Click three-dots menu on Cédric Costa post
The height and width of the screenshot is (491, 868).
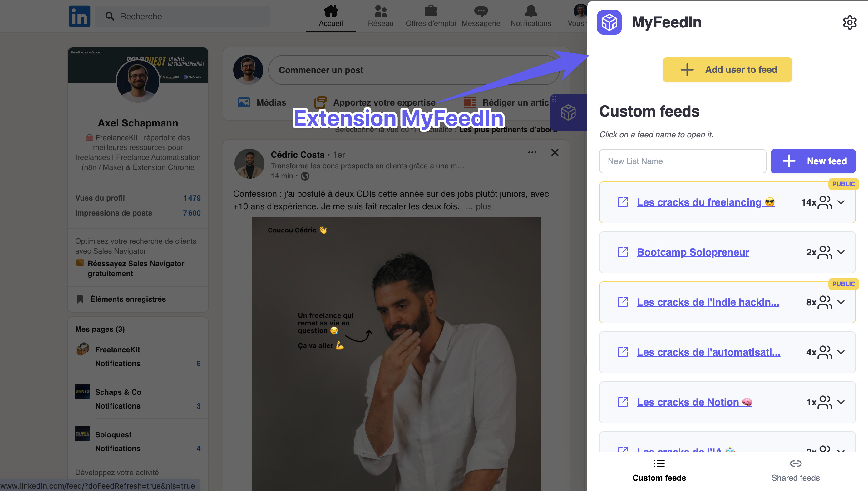click(x=532, y=152)
